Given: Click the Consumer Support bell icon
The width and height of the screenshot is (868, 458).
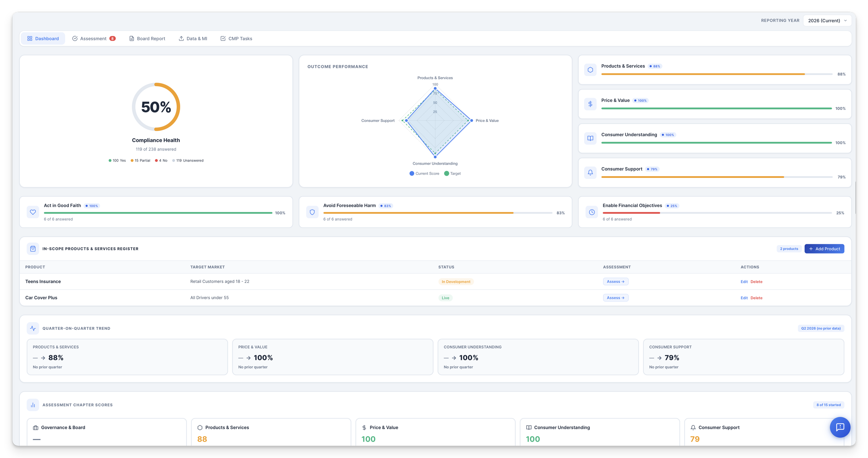Looking at the screenshot, I should pyautogui.click(x=590, y=172).
